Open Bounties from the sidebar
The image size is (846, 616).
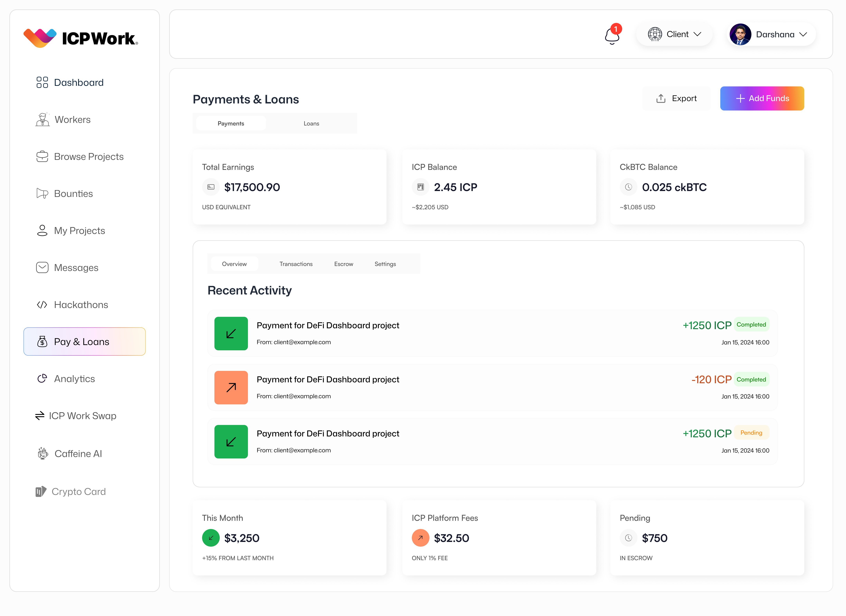[x=42, y=193]
